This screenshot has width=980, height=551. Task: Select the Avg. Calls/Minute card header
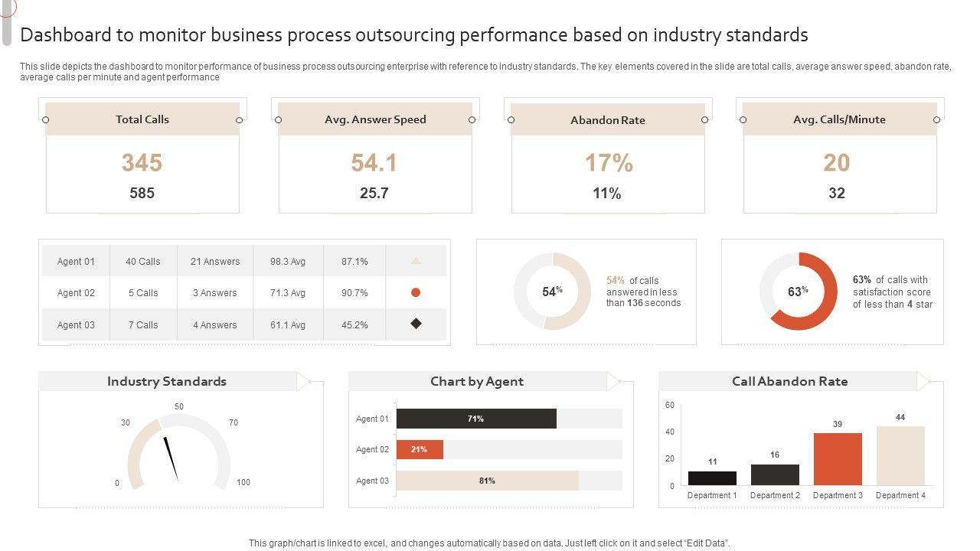point(840,119)
